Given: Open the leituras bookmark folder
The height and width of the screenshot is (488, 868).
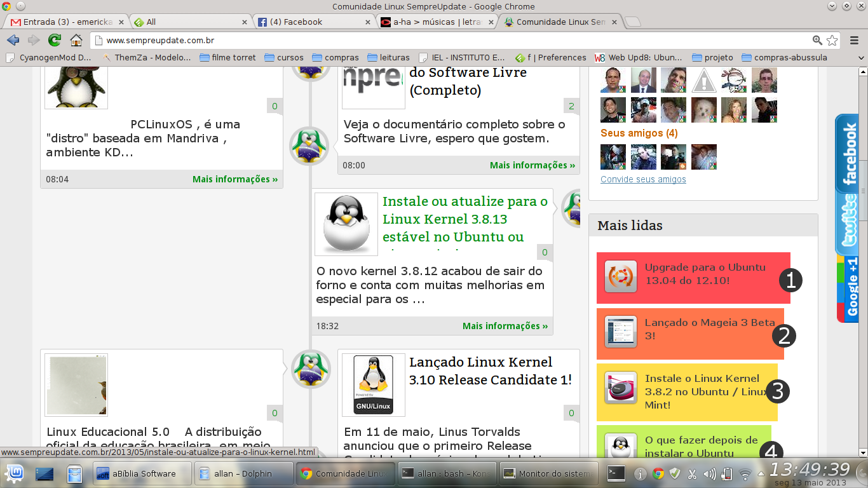Looking at the screenshot, I should (x=388, y=57).
